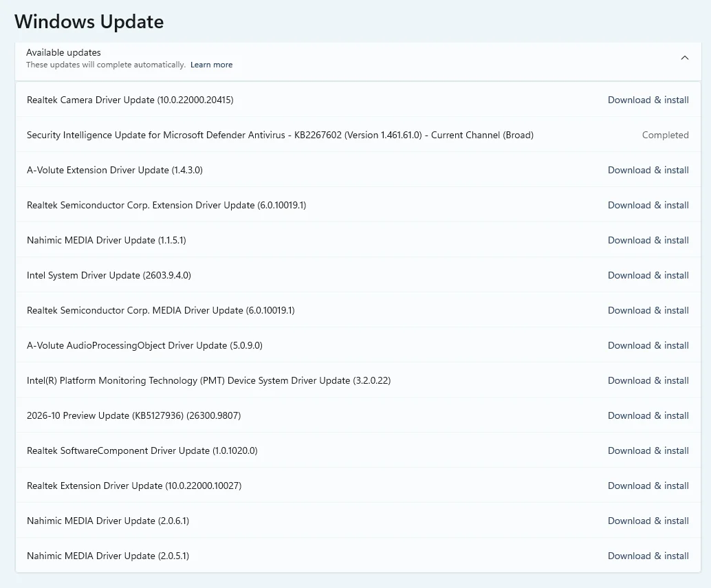Click Intel(R) Platform Monitoring Technology driver text
This screenshot has height=588, width=711.
(208, 381)
